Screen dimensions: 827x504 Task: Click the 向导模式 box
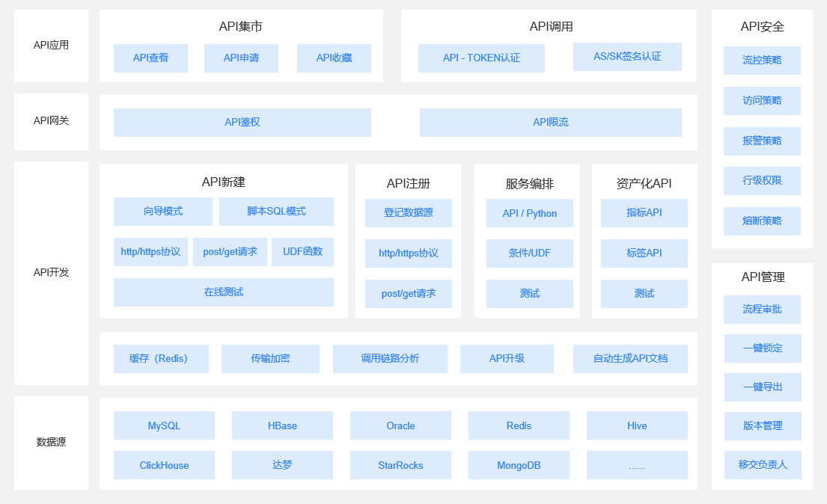pos(163,212)
